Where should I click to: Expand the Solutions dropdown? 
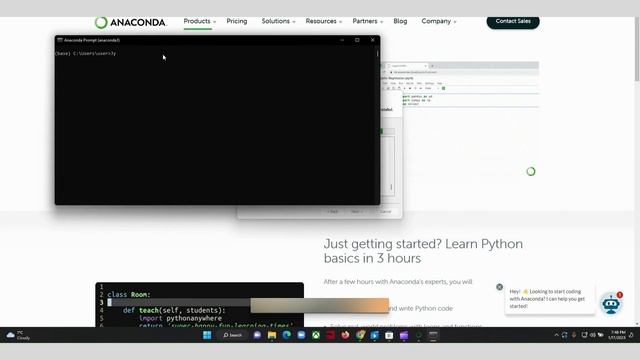(278, 21)
